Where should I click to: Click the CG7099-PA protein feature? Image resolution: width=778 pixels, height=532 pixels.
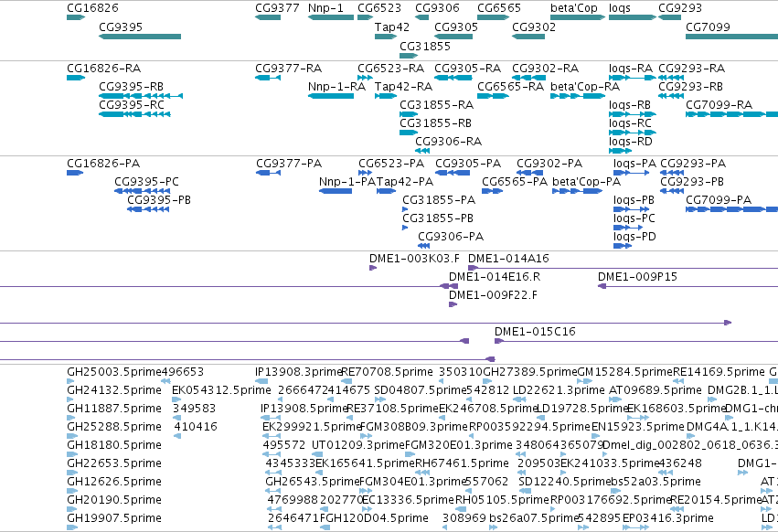pyautogui.click(x=732, y=209)
